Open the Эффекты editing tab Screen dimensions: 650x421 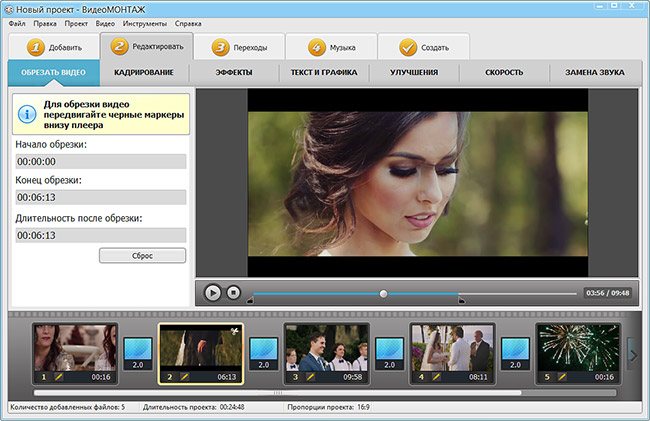pos(234,73)
